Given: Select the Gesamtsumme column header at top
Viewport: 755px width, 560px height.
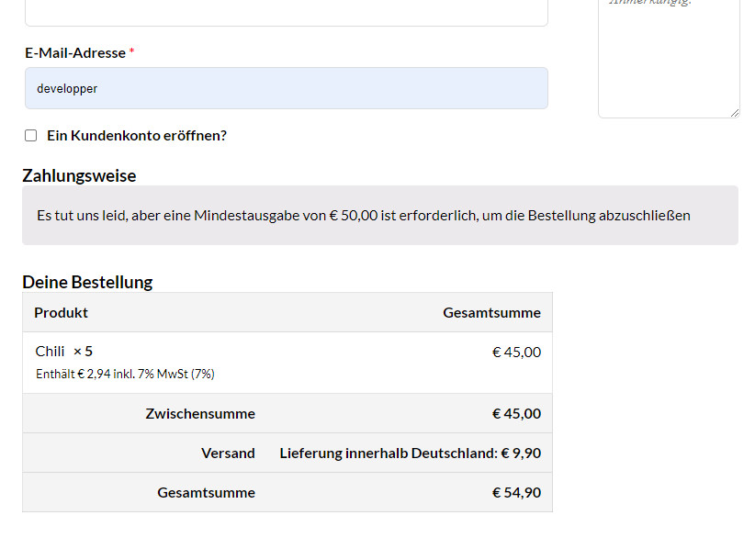Looking at the screenshot, I should point(491,312).
